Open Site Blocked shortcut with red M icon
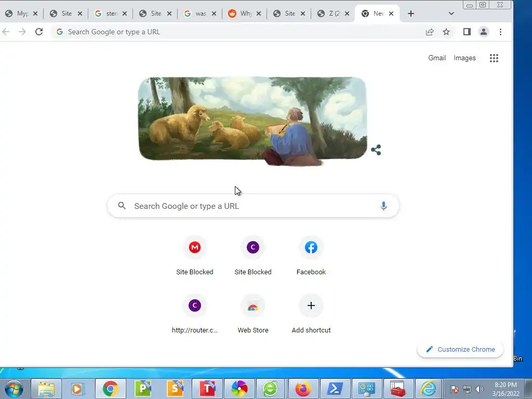The image size is (532, 399). point(195,256)
